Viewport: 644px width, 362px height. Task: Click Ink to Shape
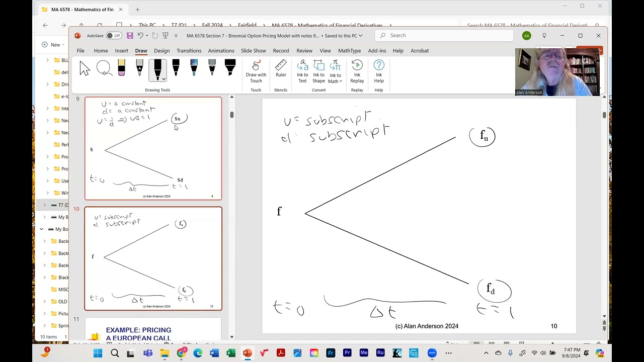[x=318, y=71]
